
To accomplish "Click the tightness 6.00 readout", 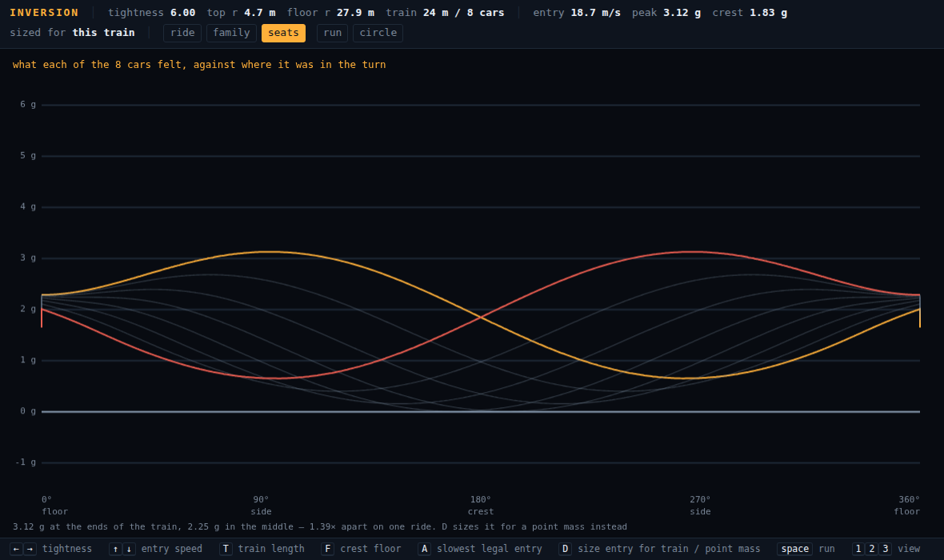I will (x=152, y=13).
